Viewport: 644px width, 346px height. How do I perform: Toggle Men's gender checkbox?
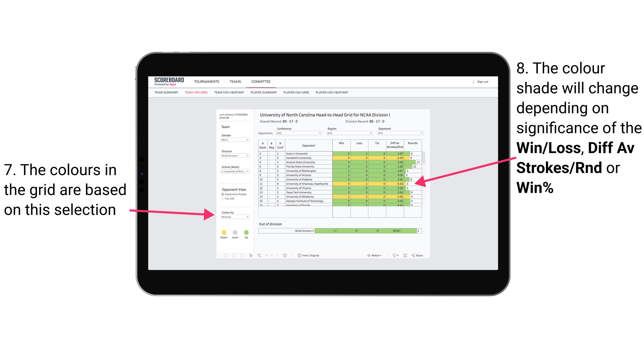coord(233,140)
